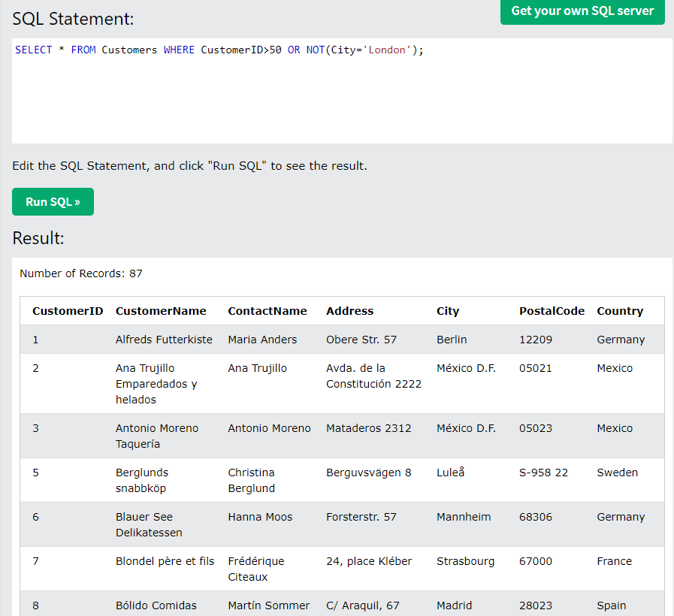Click the SELECT keyword in the query

pyautogui.click(x=34, y=50)
